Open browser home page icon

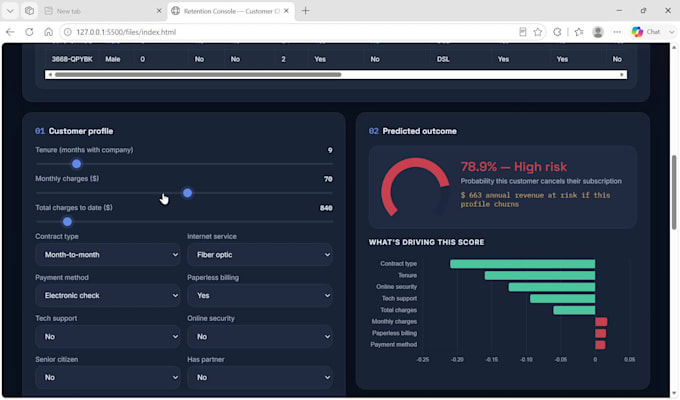49,32
